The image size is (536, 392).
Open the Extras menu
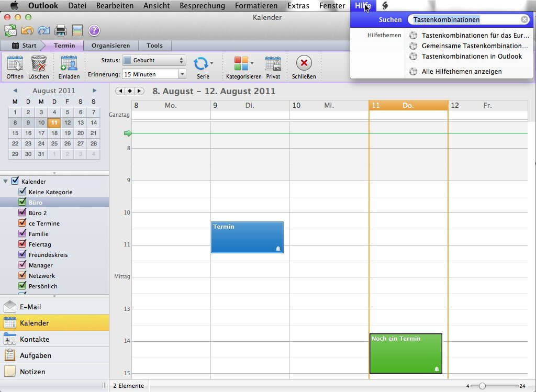[298, 5]
